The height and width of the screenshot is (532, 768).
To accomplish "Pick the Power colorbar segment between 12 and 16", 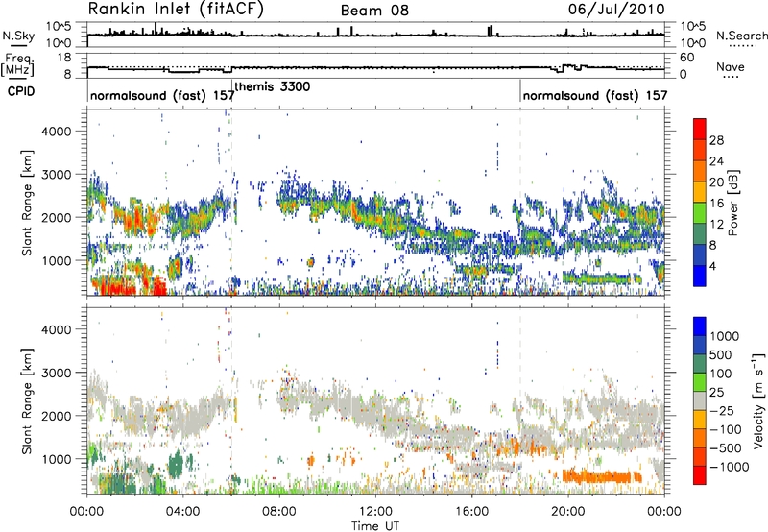I will 700,212.
